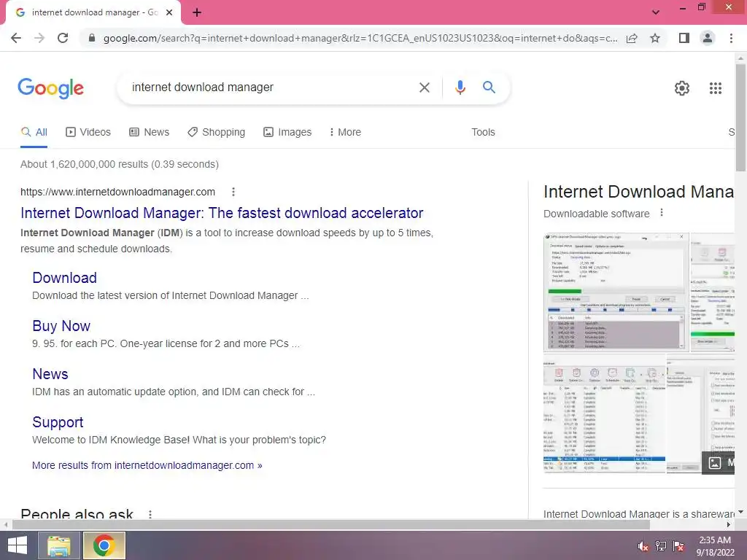Image resolution: width=747 pixels, height=560 pixels.
Task: Click muted volume tray icon
Action: coord(643,545)
